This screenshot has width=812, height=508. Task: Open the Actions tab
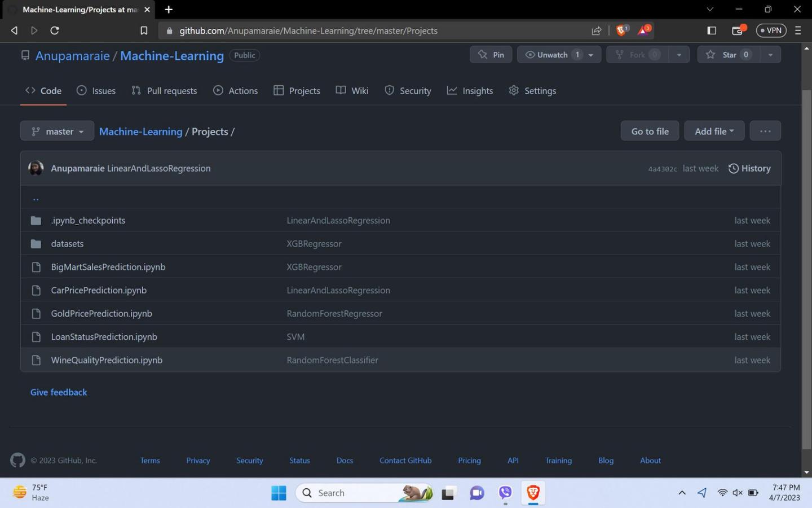tap(236, 90)
